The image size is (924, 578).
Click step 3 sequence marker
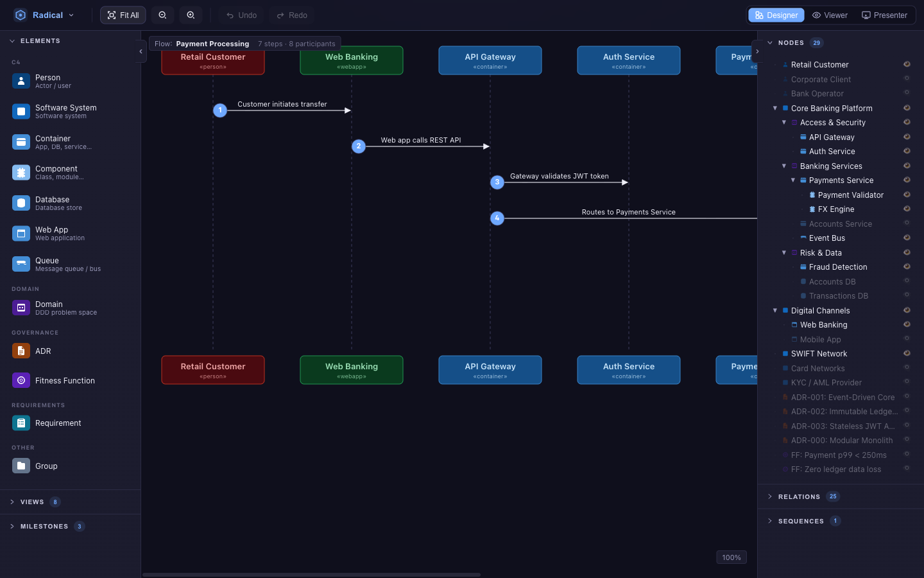click(497, 182)
